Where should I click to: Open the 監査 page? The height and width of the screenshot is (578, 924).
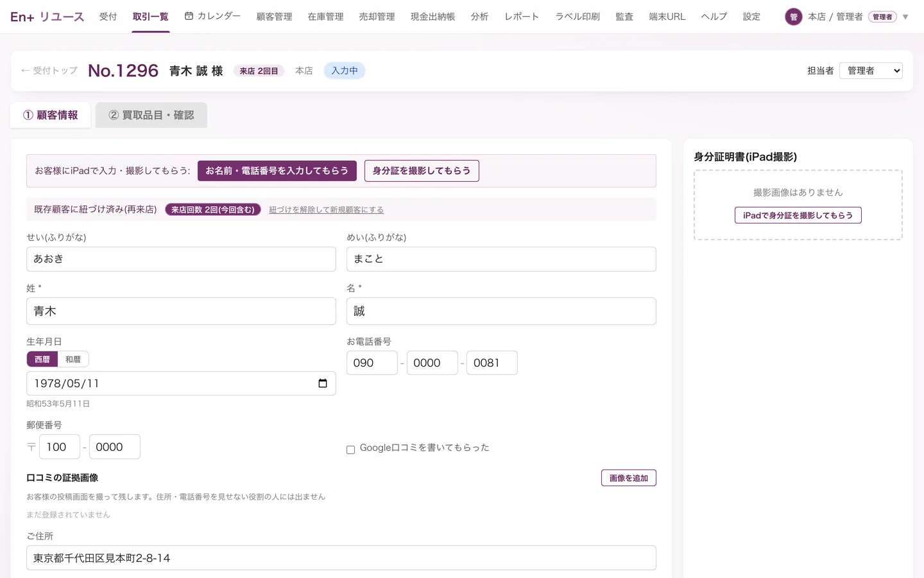tap(624, 17)
